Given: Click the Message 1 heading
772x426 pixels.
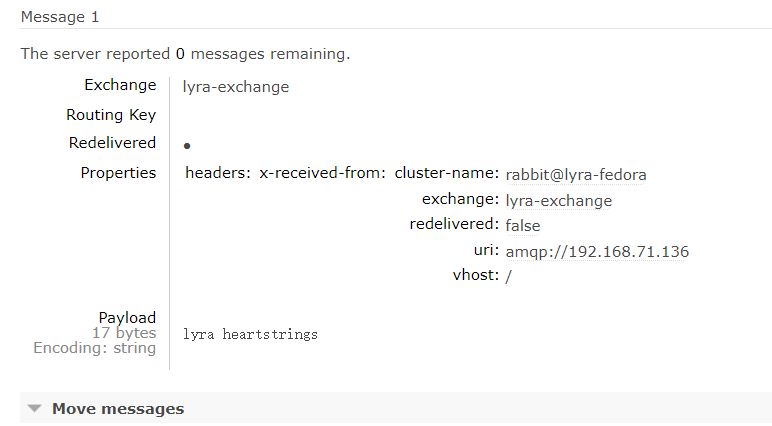Looking at the screenshot, I should [60, 17].
